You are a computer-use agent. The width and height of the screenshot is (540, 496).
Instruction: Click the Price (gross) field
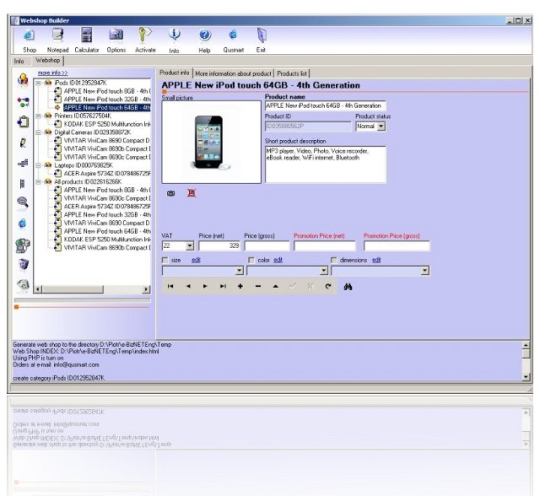pos(267,246)
